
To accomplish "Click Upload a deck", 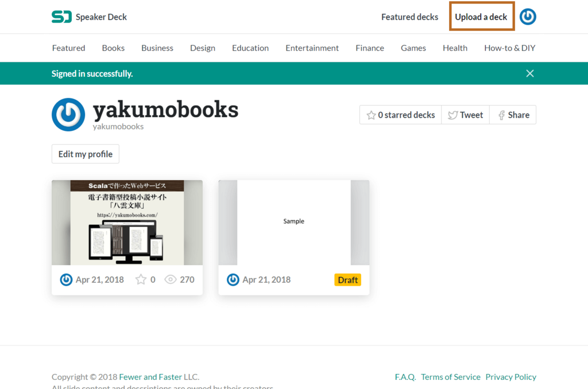I will (x=481, y=17).
